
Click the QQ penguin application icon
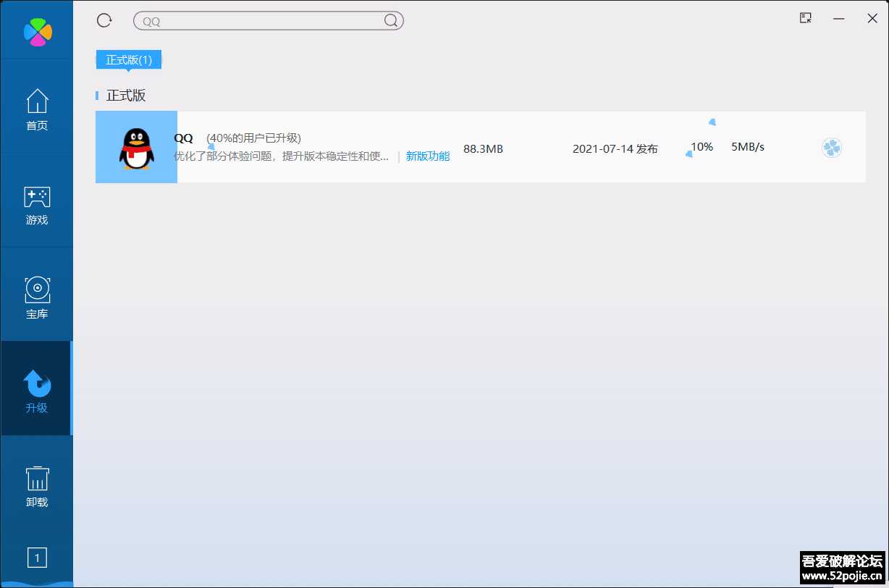136,147
